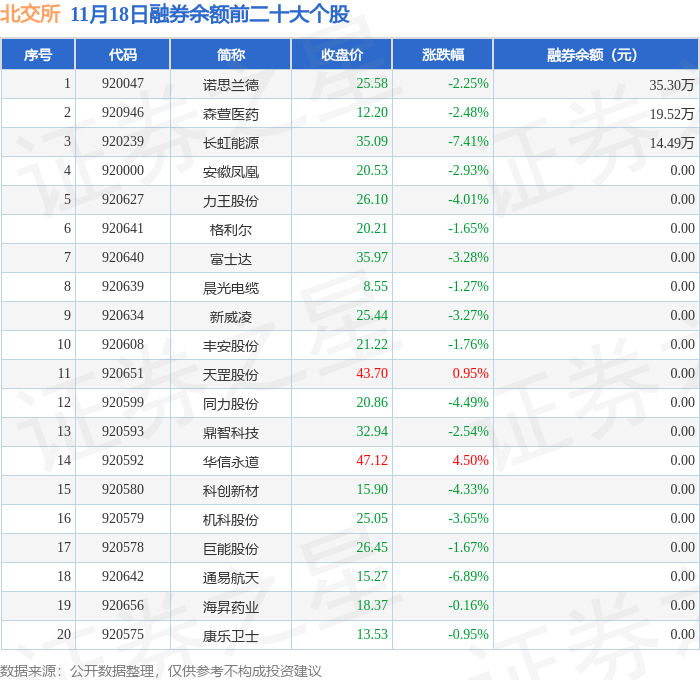Viewport: 700px width, 680px height.
Task: Click the red 4.50% change value
Action: 471,460
